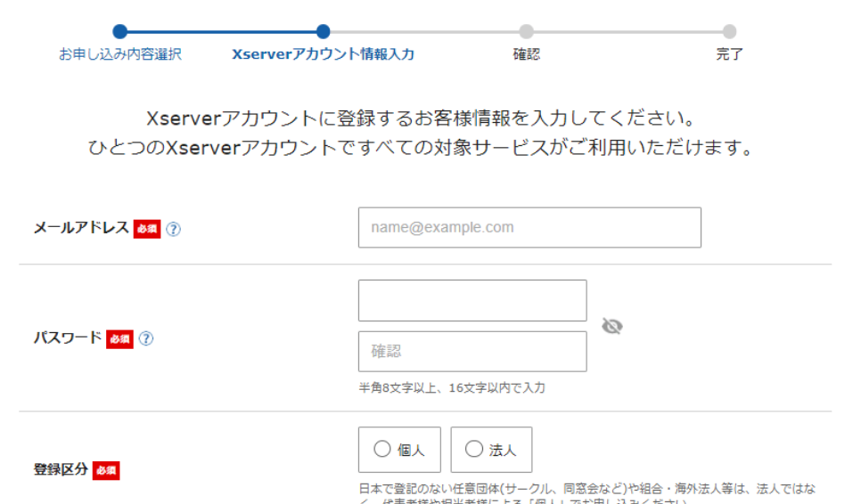Focus the 確認 password confirmation field
The width and height of the screenshot is (861, 504).
click(x=472, y=352)
